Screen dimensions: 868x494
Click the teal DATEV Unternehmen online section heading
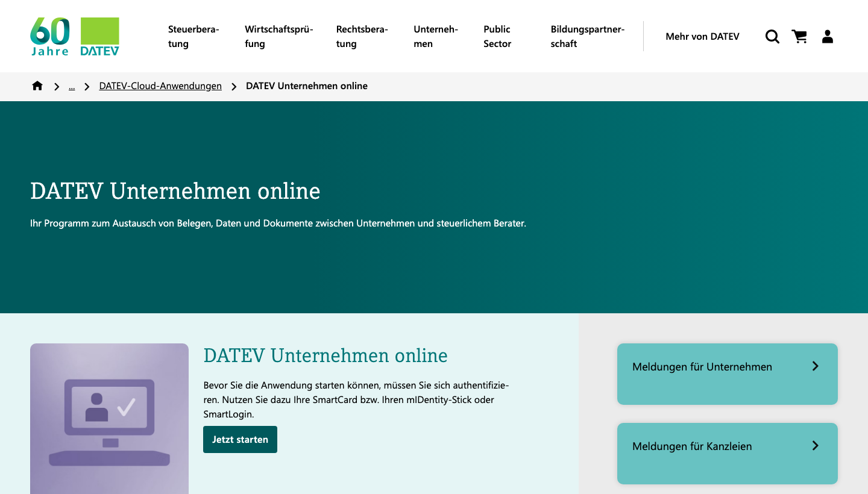325,355
